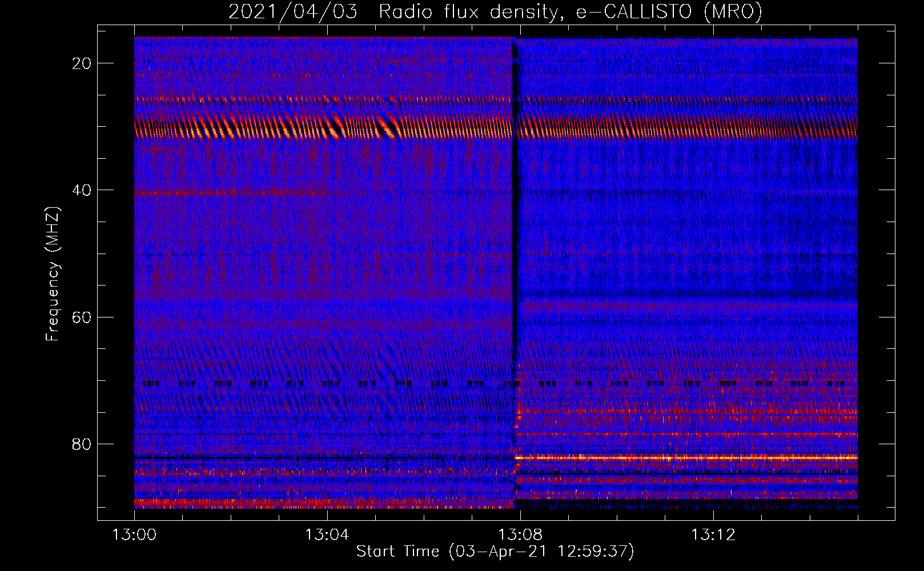The height and width of the screenshot is (571, 924).
Task: Click the '40' frequency tick label
Action: (x=82, y=190)
